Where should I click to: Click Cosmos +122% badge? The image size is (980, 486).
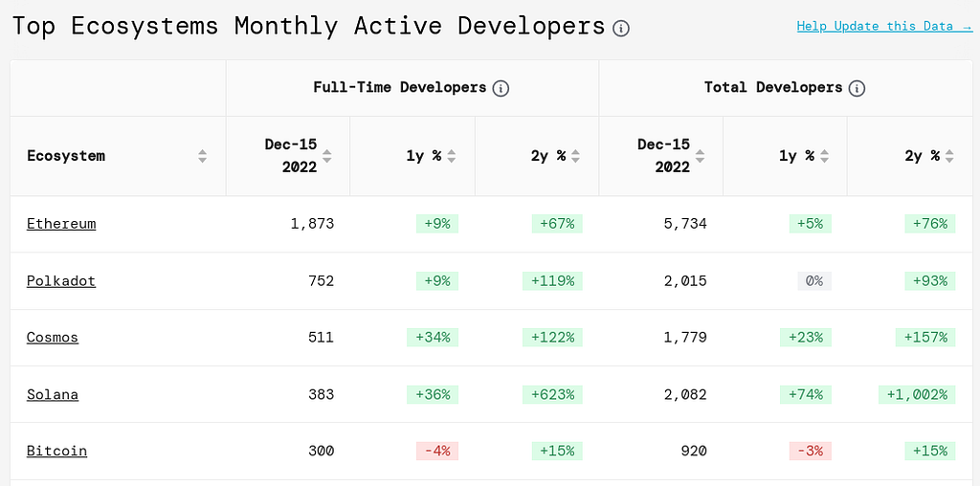(552, 338)
